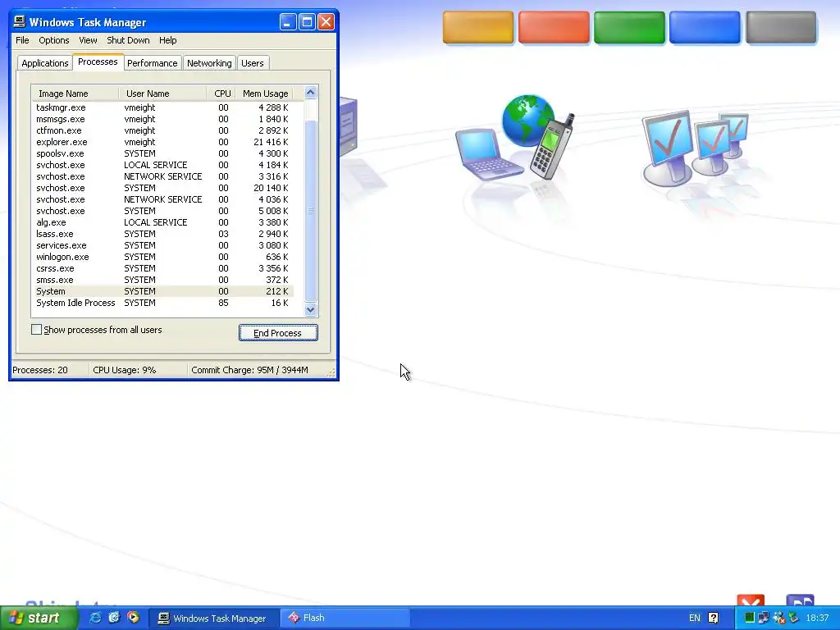Click the system clock showing 18:37
This screenshot has height=630, width=840.
coord(817,618)
